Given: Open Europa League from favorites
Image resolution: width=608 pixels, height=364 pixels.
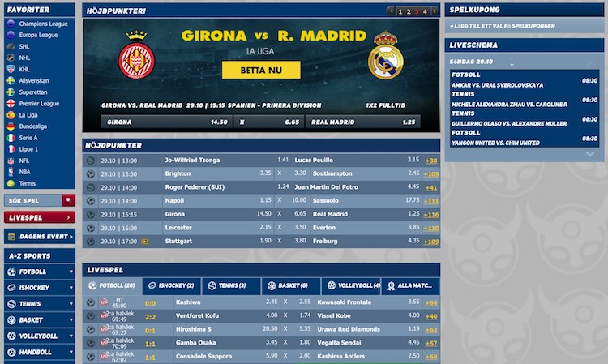Looking at the screenshot, I should pyautogui.click(x=38, y=35).
